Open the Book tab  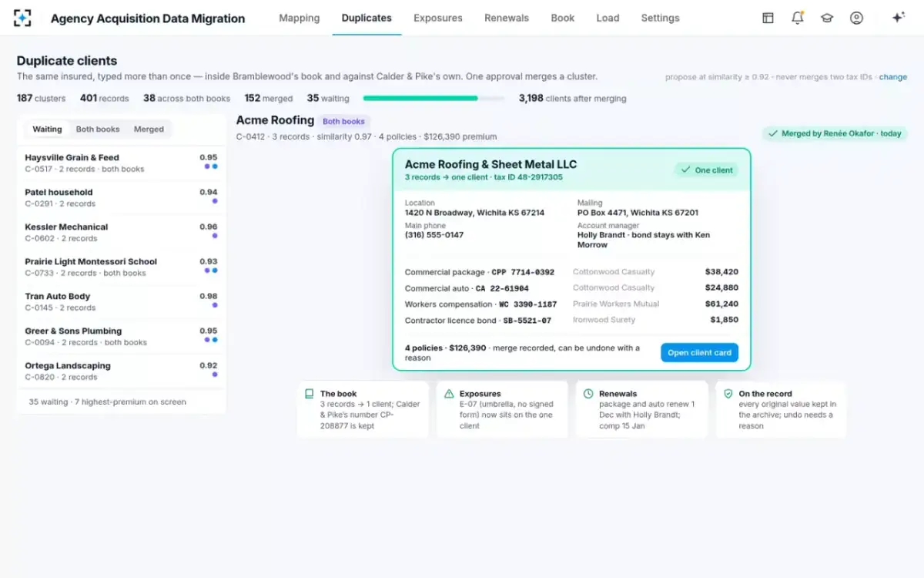(563, 18)
